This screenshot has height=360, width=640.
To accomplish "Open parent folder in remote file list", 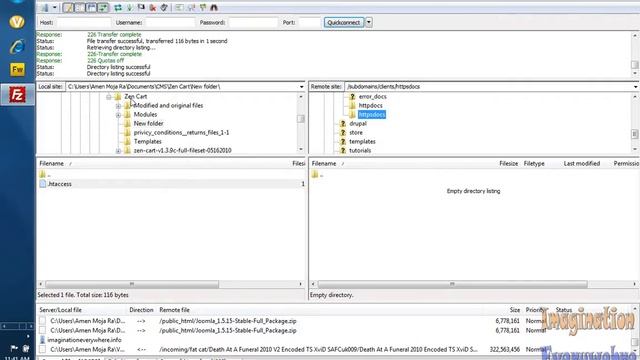I will (318, 175).
